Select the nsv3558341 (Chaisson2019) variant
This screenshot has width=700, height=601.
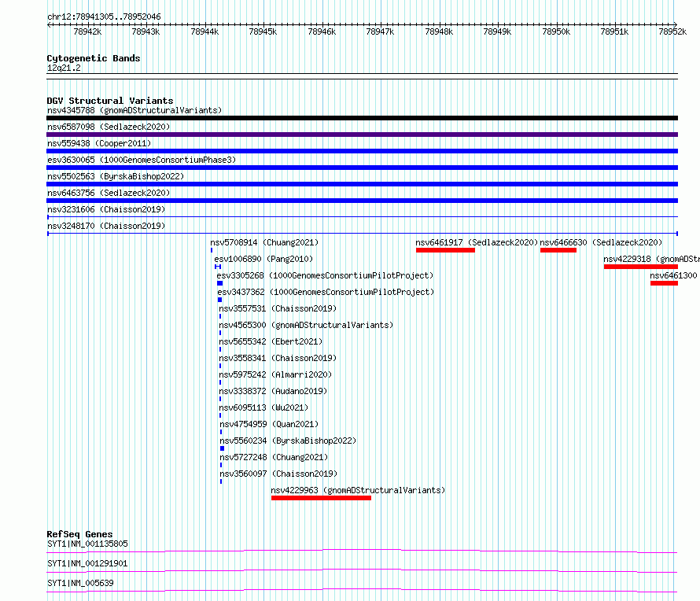click(278, 358)
